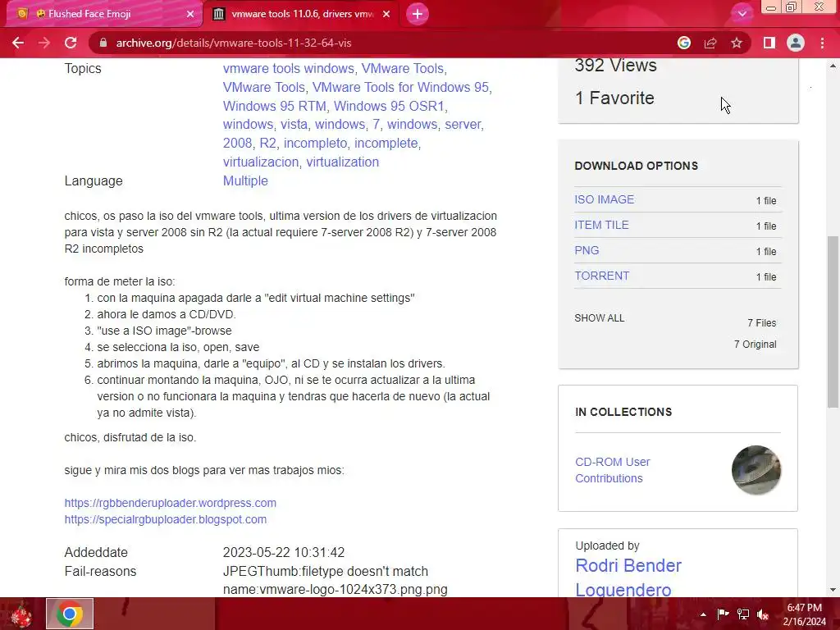Click the share page icon

click(x=710, y=43)
